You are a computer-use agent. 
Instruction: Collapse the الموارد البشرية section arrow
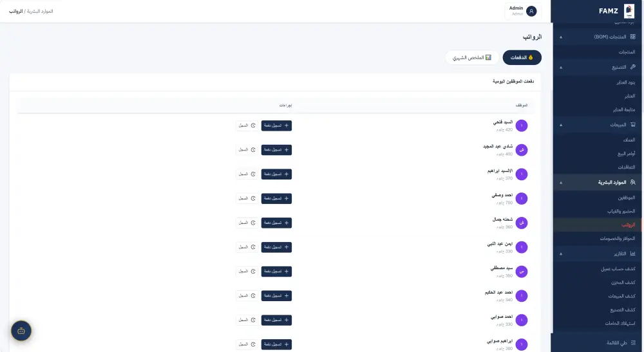tap(561, 182)
